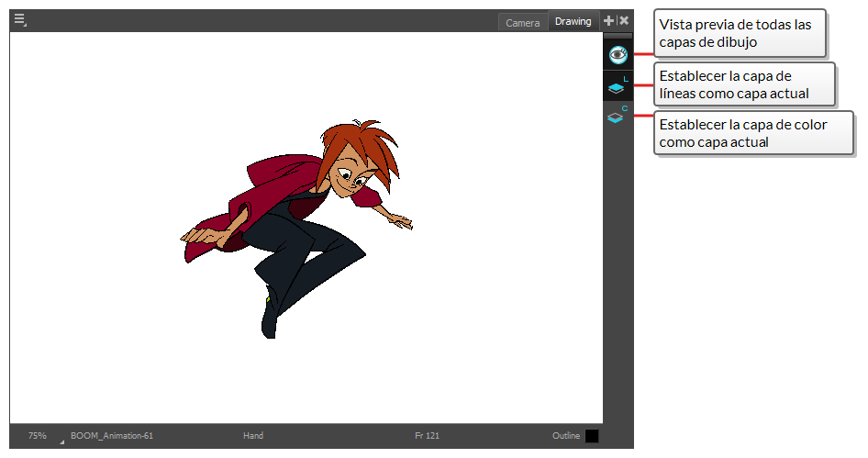Image resolution: width=868 pixels, height=458 pixels.
Task: Select the Drawing tab
Action: 573,22
